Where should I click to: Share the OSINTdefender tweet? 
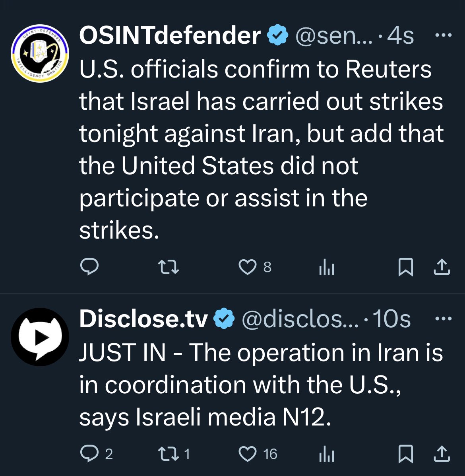(x=442, y=267)
